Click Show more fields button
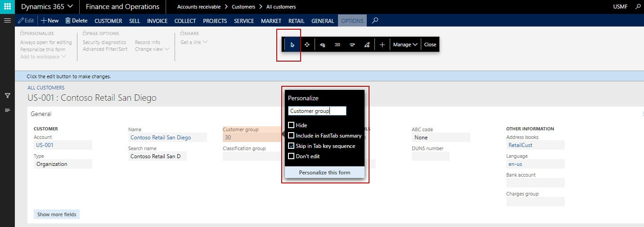This screenshot has height=227, width=644. click(x=57, y=214)
